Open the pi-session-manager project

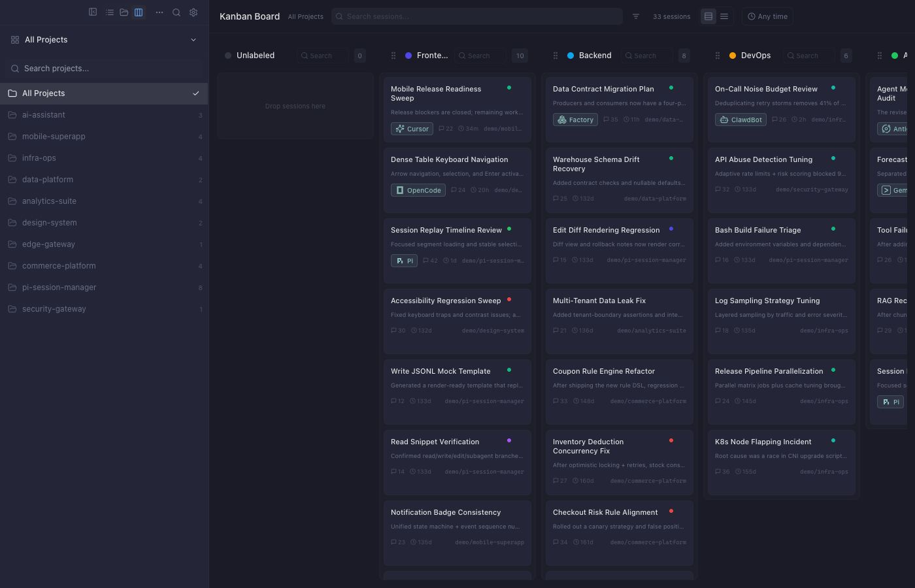104,287
